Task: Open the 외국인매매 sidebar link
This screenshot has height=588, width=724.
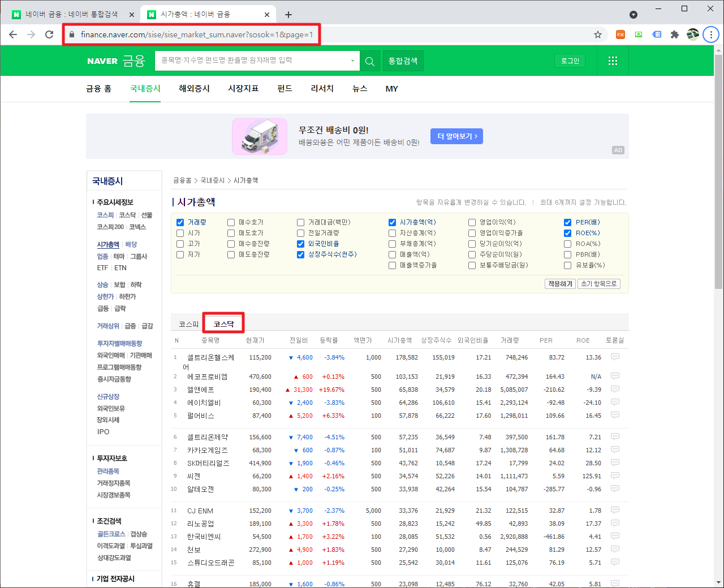Action: 111,356
